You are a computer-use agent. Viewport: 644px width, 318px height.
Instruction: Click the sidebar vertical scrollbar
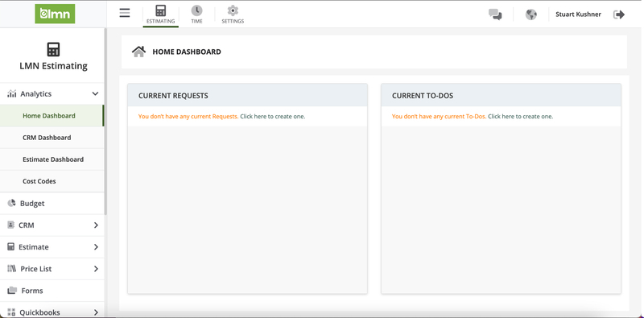click(105, 122)
